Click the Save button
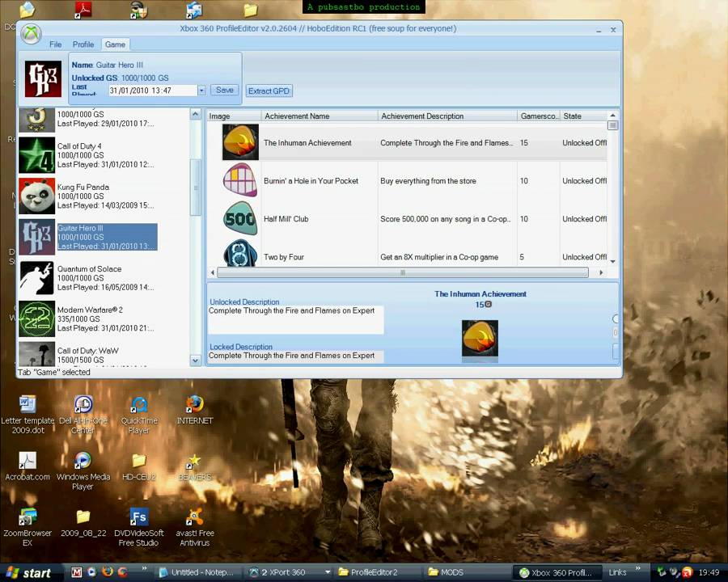 225,90
